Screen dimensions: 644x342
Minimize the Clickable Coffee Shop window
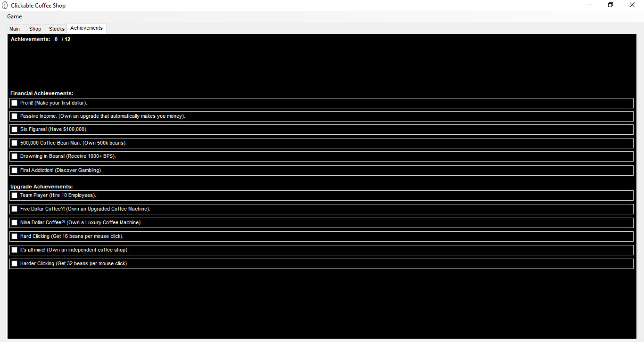point(589,5)
